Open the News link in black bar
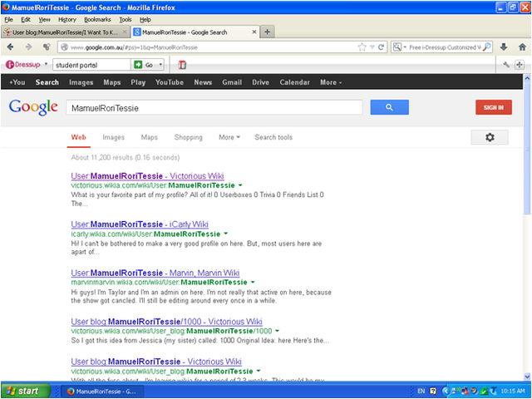The width and height of the screenshot is (532, 399). pyautogui.click(x=203, y=82)
